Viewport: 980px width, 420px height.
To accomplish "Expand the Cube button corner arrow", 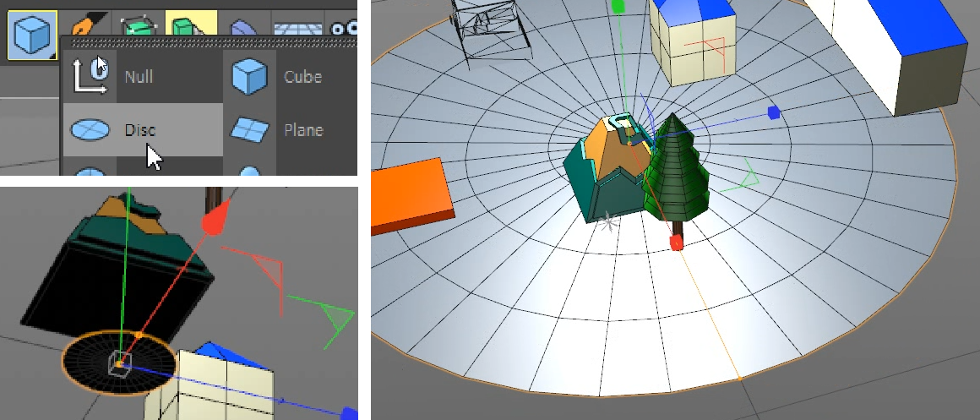I will tap(52, 56).
